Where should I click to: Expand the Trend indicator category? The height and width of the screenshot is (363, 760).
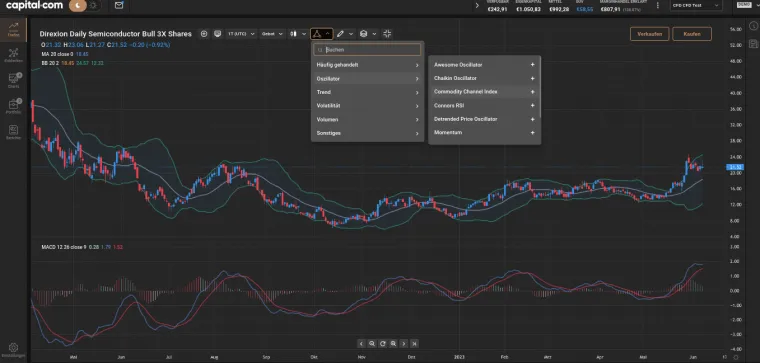click(x=367, y=92)
